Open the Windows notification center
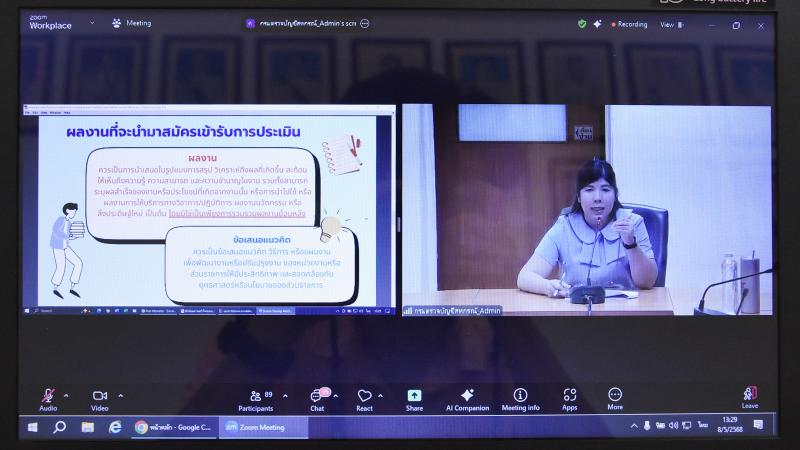The height and width of the screenshot is (450, 800). tap(759, 425)
